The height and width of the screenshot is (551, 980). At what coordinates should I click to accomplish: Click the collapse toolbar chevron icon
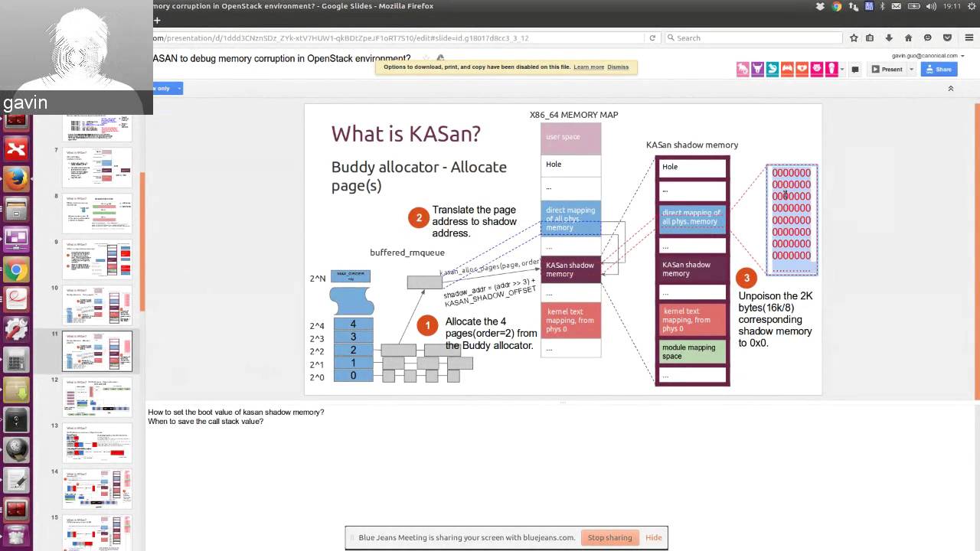pos(951,88)
